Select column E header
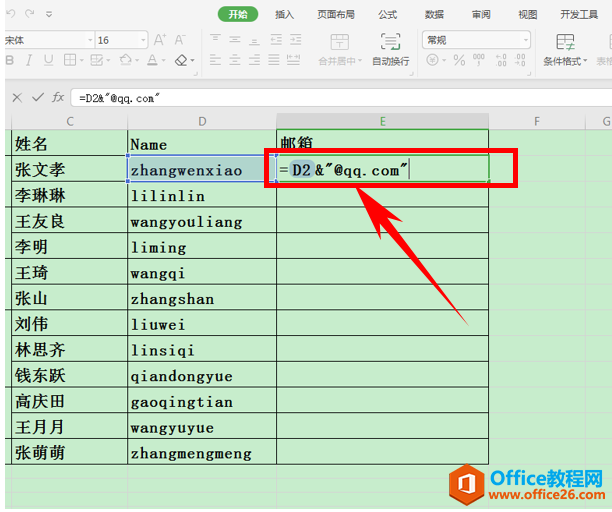The image size is (612, 512). click(x=382, y=122)
